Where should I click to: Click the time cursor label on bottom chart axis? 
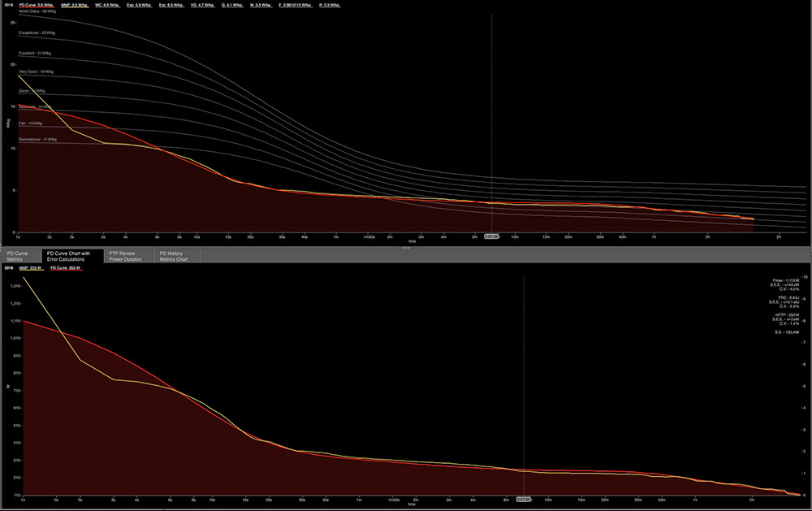[x=524, y=499]
